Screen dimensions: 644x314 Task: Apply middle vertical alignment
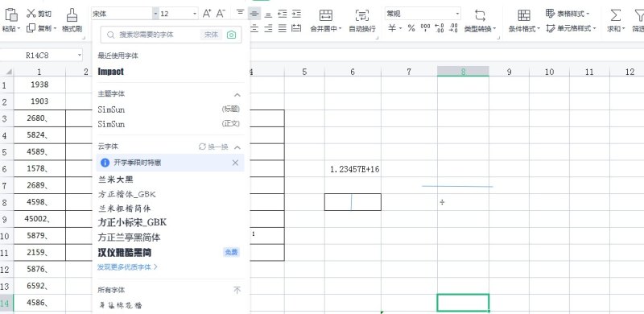pyautogui.click(x=254, y=14)
